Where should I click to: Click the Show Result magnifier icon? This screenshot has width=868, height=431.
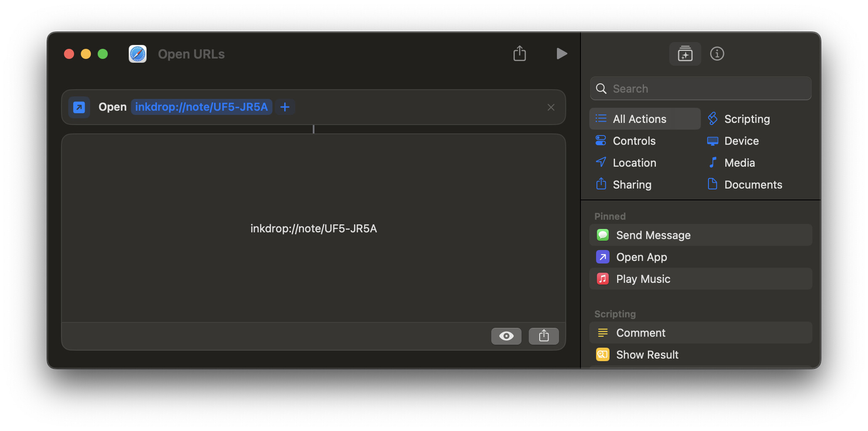tap(603, 354)
